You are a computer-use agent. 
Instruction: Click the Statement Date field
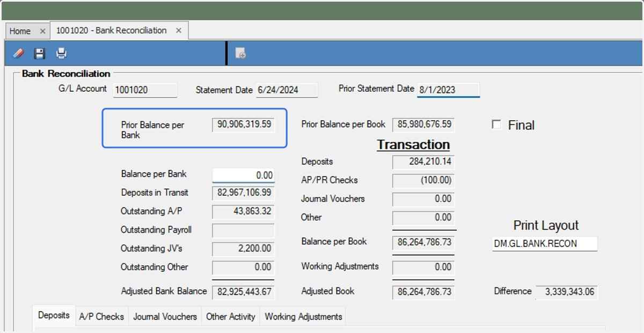(287, 90)
